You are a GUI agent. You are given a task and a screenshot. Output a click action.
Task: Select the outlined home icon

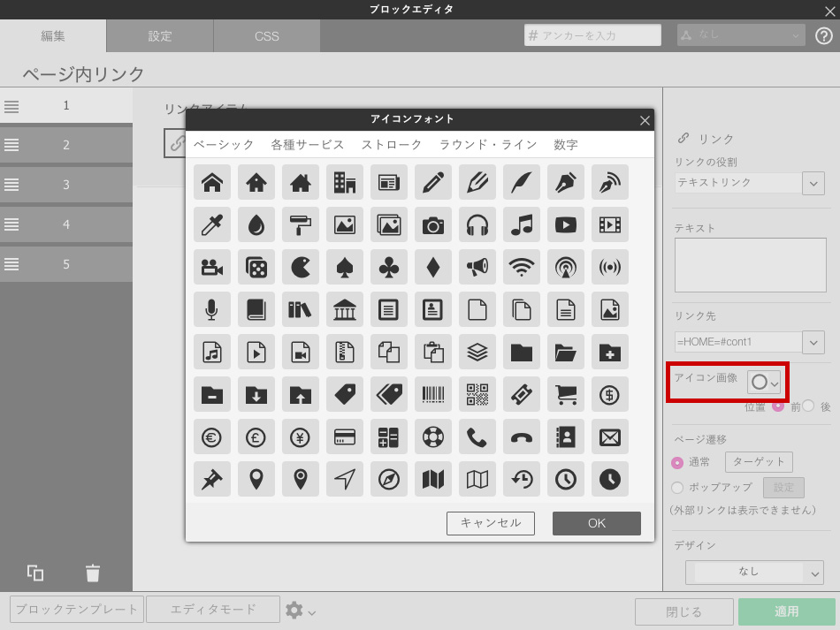pos(212,183)
